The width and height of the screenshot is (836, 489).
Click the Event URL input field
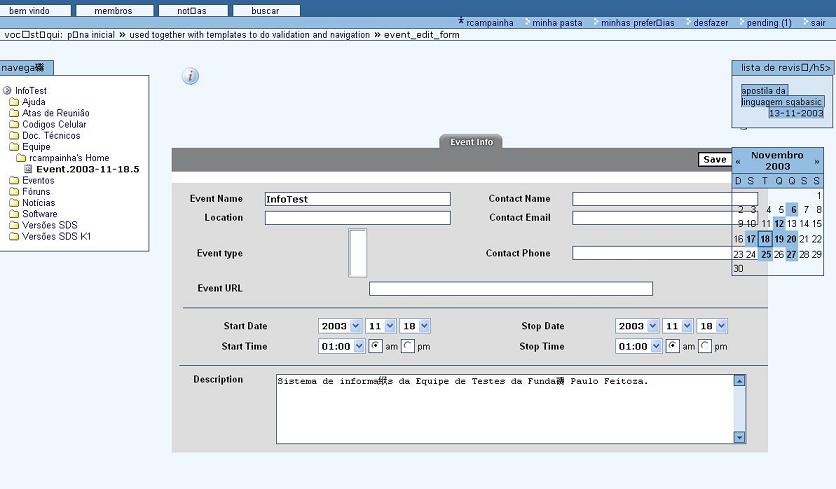pyautogui.click(x=510, y=289)
